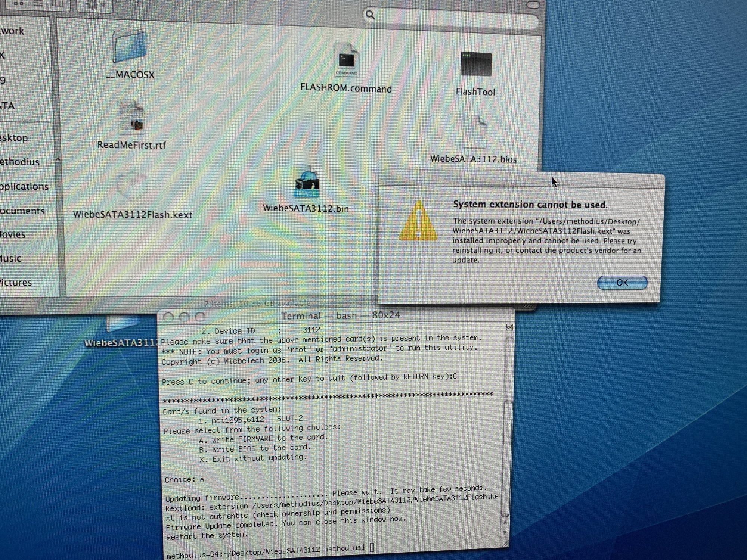Screen dimensions: 747x560
Task: Open Documents in Finder sidebar
Action: click(22, 211)
